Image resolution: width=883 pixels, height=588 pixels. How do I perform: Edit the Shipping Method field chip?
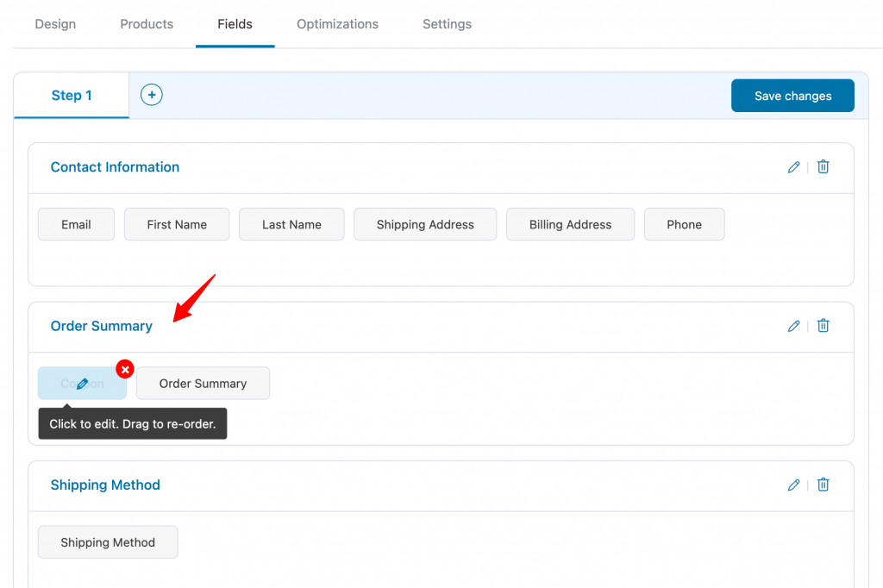(x=108, y=542)
